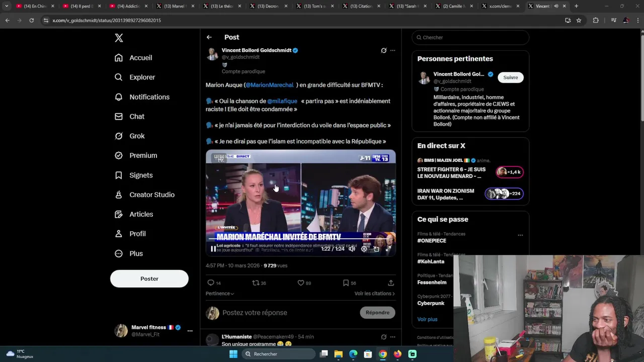Open Accueil home page
This screenshot has height=362, width=644.
pyautogui.click(x=133, y=58)
